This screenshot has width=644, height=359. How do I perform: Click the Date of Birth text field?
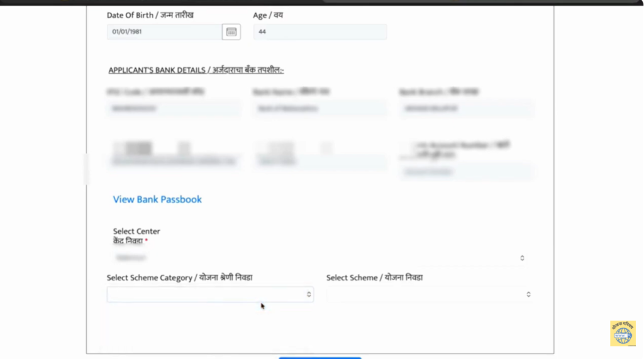pos(164,31)
